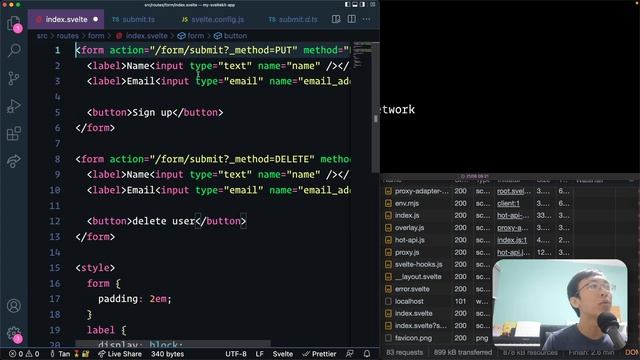The width and height of the screenshot is (640, 360).
Task: Place cursor on line 12 delete user text
Action: point(163,221)
